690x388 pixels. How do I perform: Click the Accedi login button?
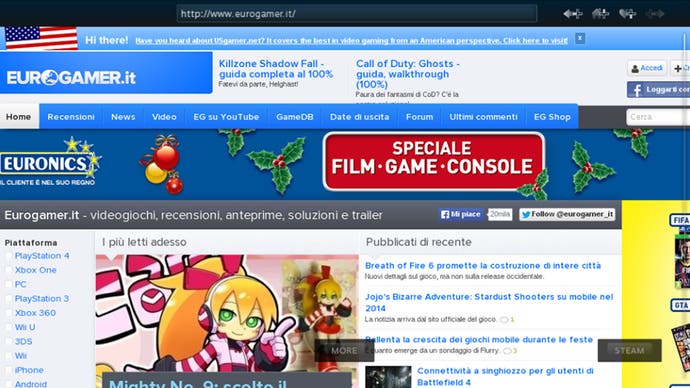click(646, 68)
